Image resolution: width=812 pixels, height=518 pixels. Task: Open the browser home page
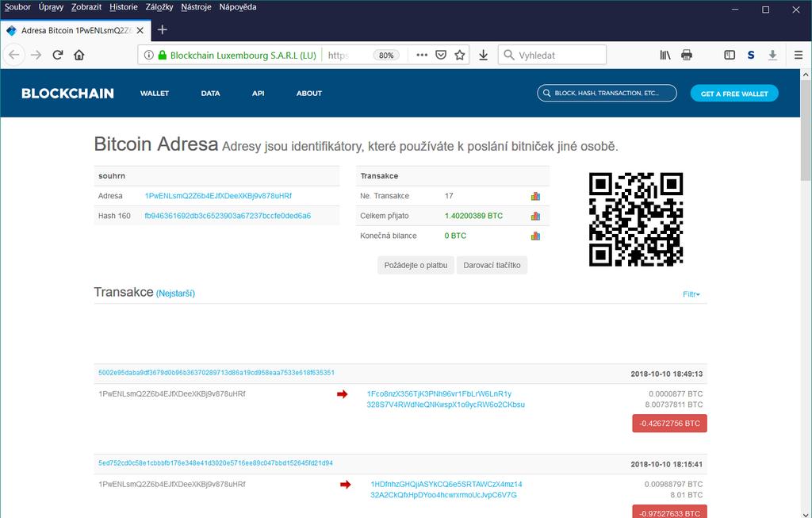[x=79, y=55]
